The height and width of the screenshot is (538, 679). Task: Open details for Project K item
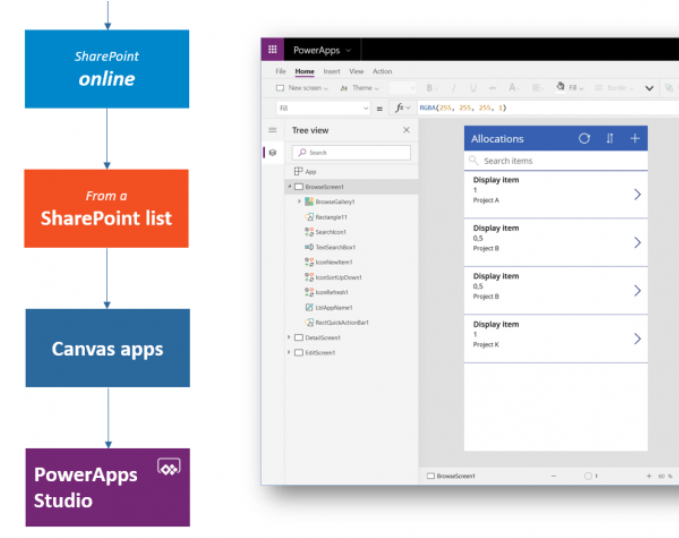pyautogui.click(x=637, y=339)
